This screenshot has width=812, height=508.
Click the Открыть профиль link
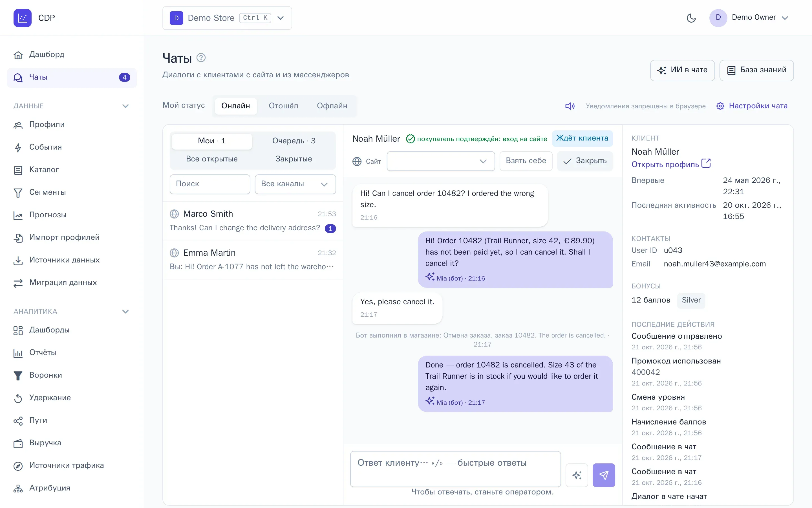(665, 165)
